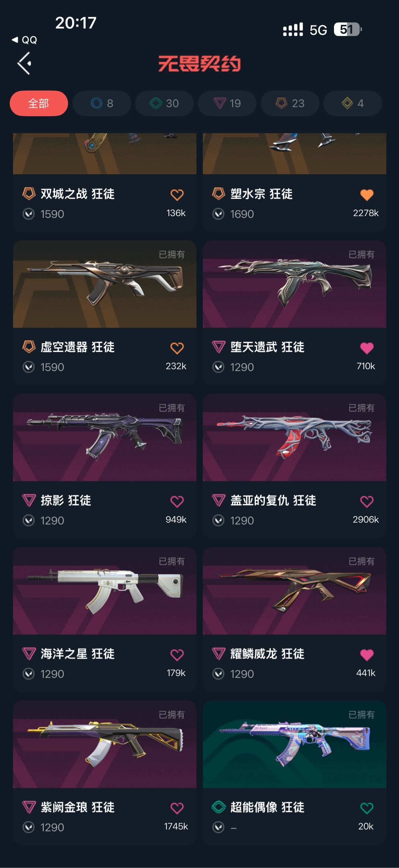Click the 无畏契约 title logo

[x=199, y=64]
